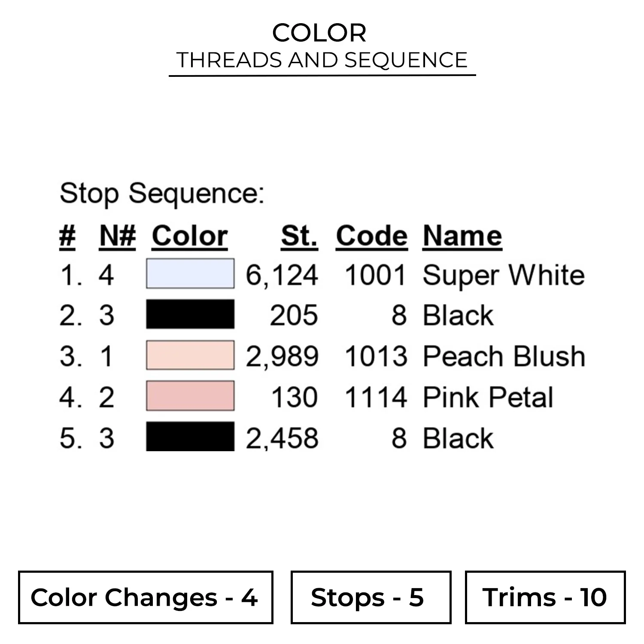Image resolution: width=644 pixels, height=644 pixels.
Task: Click the Stop Sequence label
Action: pos(162,193)
